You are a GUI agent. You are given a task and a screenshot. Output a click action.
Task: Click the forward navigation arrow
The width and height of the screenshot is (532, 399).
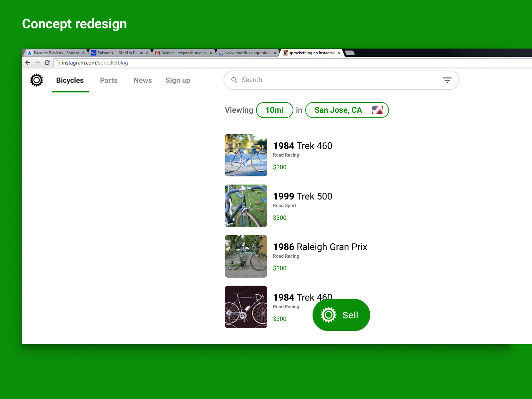[x=37, y=63]
